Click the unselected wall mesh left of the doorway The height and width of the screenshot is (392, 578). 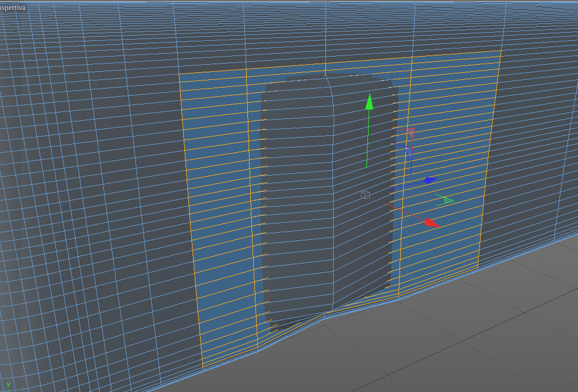(x=92, y=184)
